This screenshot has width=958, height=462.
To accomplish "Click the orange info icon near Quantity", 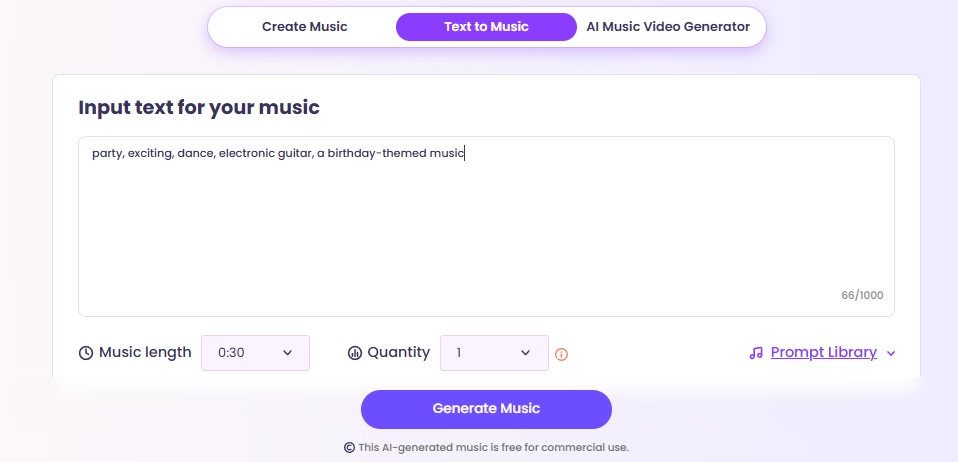I will (x=561, y=354).
